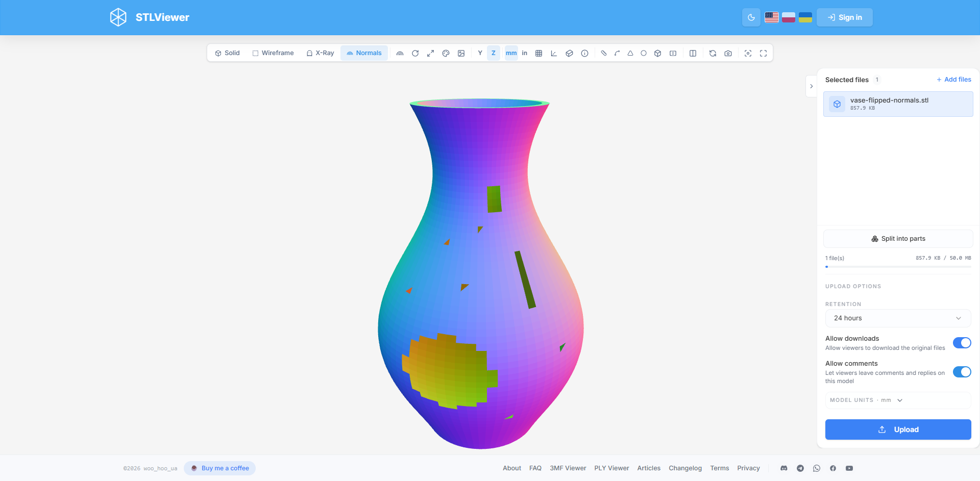Open the color palette icon

446,53
